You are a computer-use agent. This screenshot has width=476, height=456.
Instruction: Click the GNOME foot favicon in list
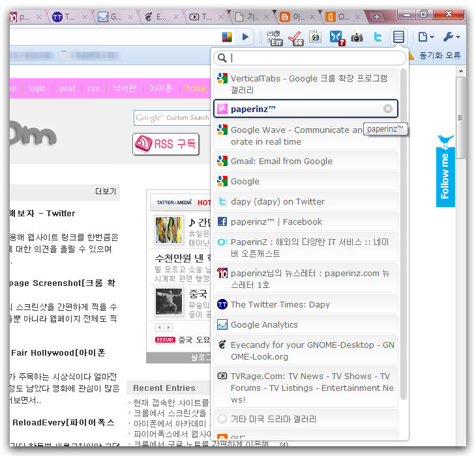[x=222, y=345]
